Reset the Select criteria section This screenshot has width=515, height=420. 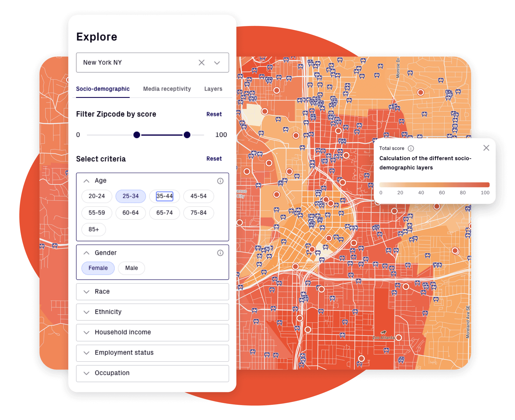pos(214,159)
